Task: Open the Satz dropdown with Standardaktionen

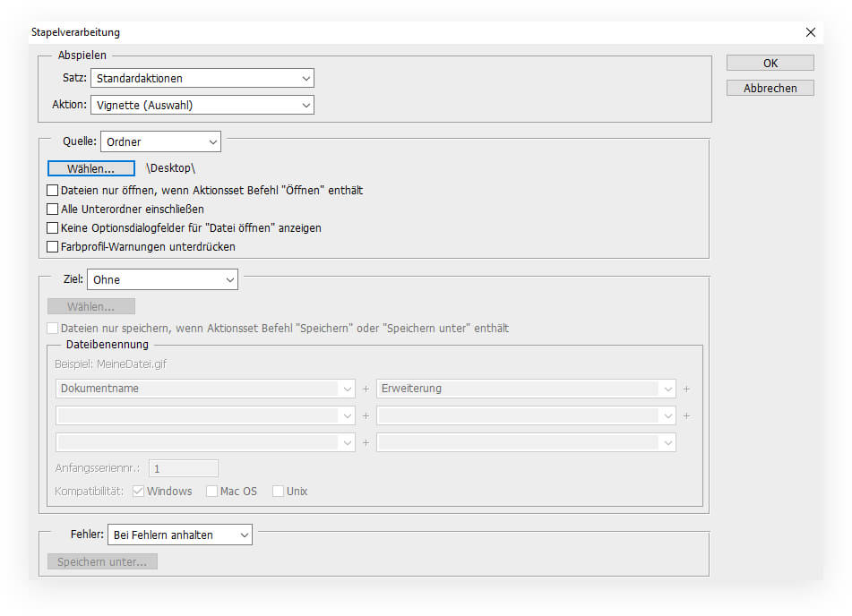Action: click(202, 79)
